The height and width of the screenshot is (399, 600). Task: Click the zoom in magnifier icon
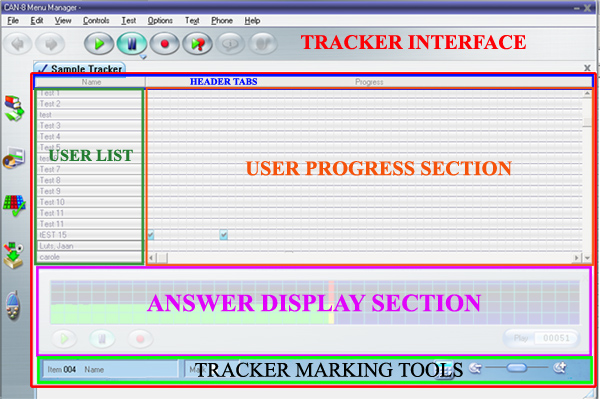559,368
